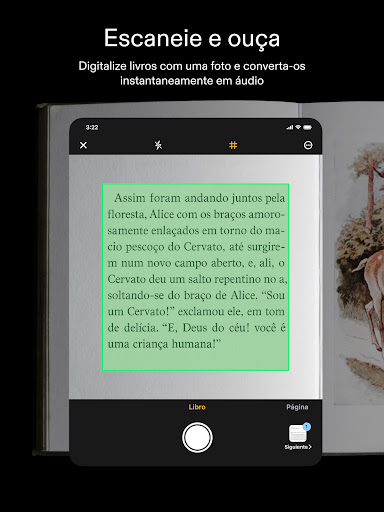Tap the cellular signal bars icon

click(x=290, y=127)
